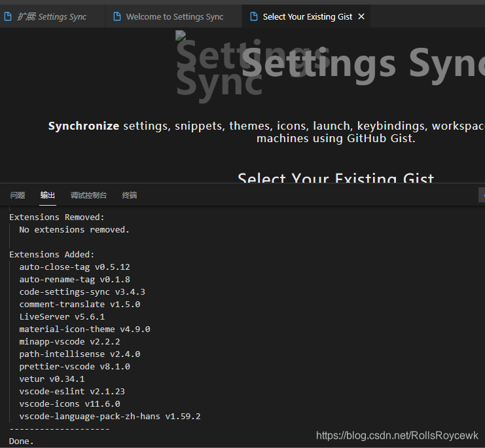Click the Done. output line
Viewport: 485px width, 448px height.
click(x=22, y=441)
